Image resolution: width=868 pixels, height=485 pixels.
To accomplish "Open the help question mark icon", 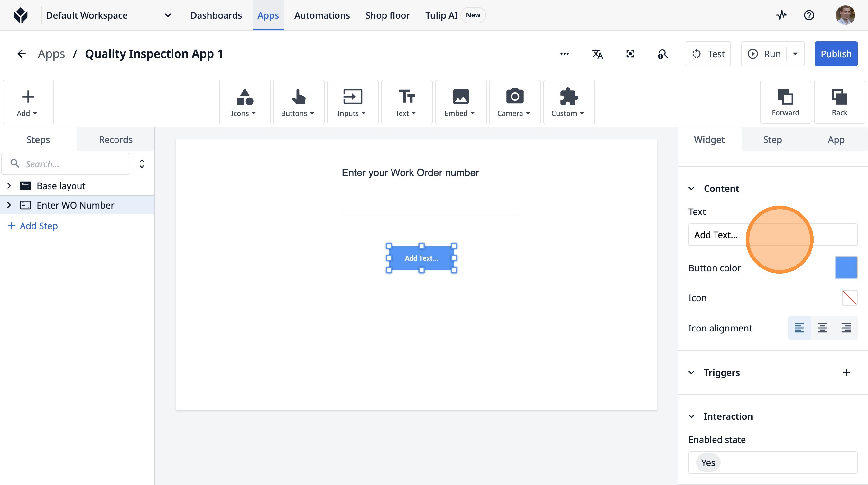I will point(809,15).
